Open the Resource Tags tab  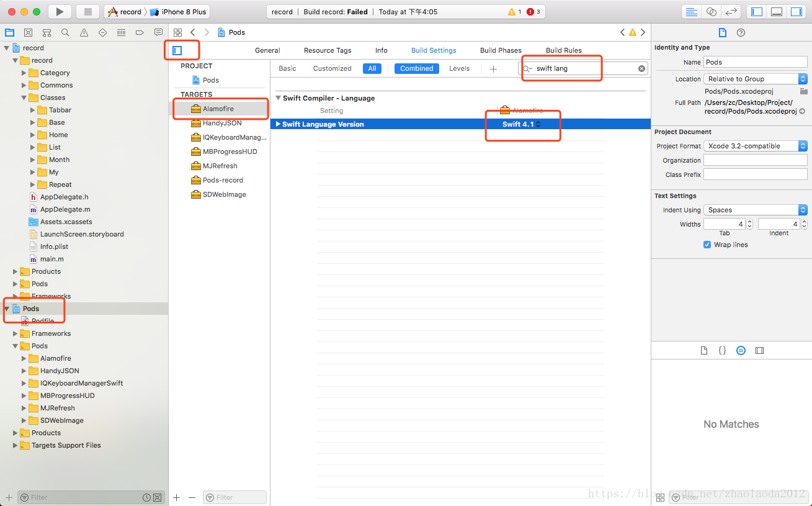point(328,50)
